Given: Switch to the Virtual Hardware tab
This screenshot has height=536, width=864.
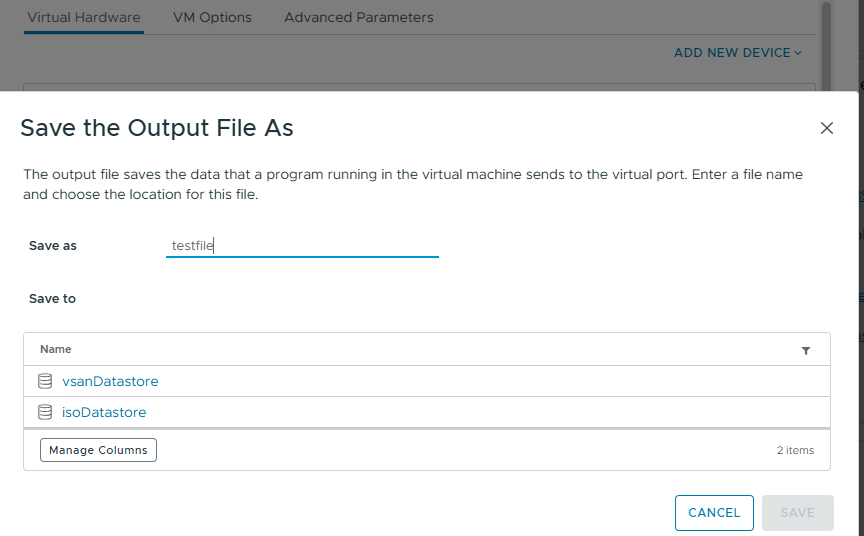Looking at the screenshot, I should click(84, 17).
